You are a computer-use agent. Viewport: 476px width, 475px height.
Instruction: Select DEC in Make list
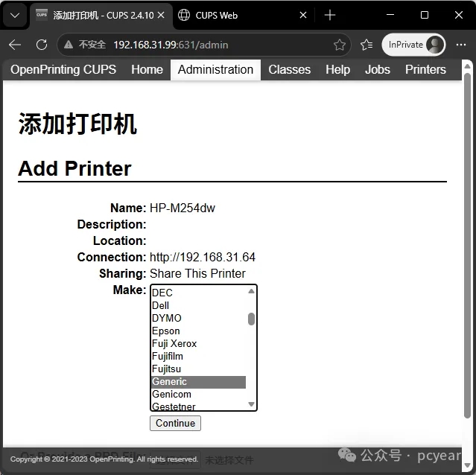(199, 293)
